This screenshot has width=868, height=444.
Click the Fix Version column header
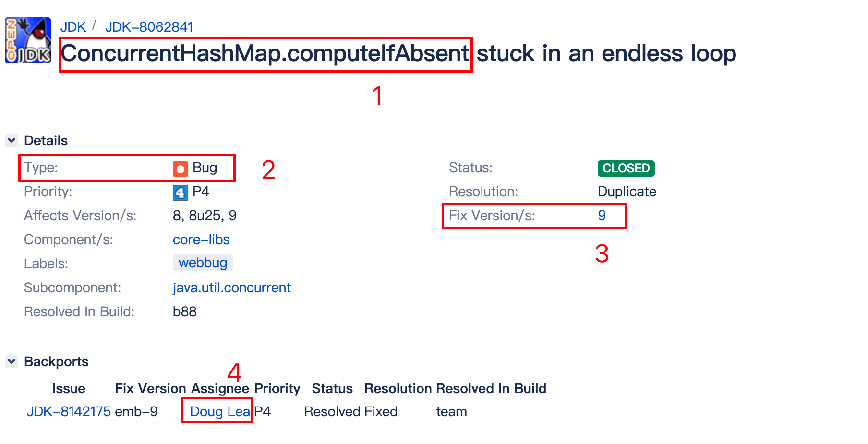[x=150, y=388]
